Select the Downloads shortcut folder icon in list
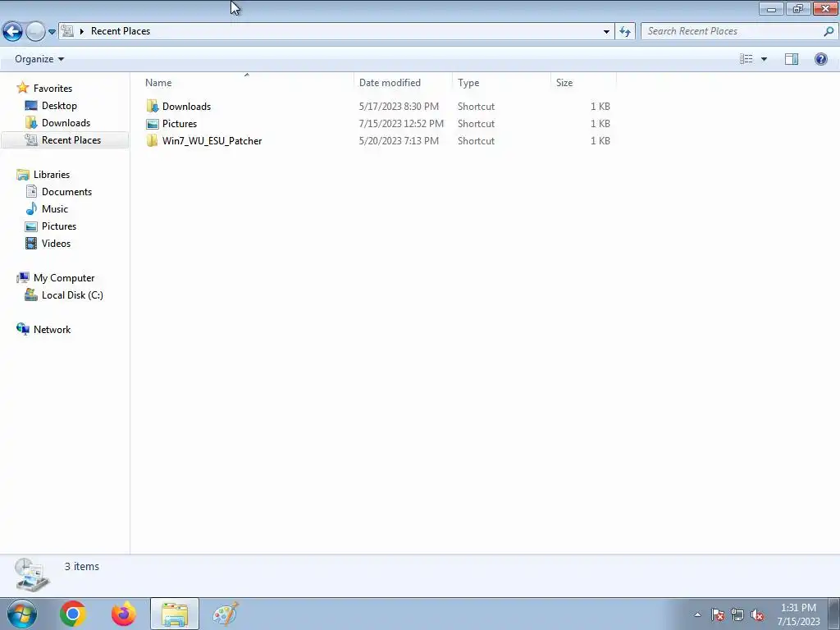This screenshot has height=630, width=840. [x=152, y=106]
